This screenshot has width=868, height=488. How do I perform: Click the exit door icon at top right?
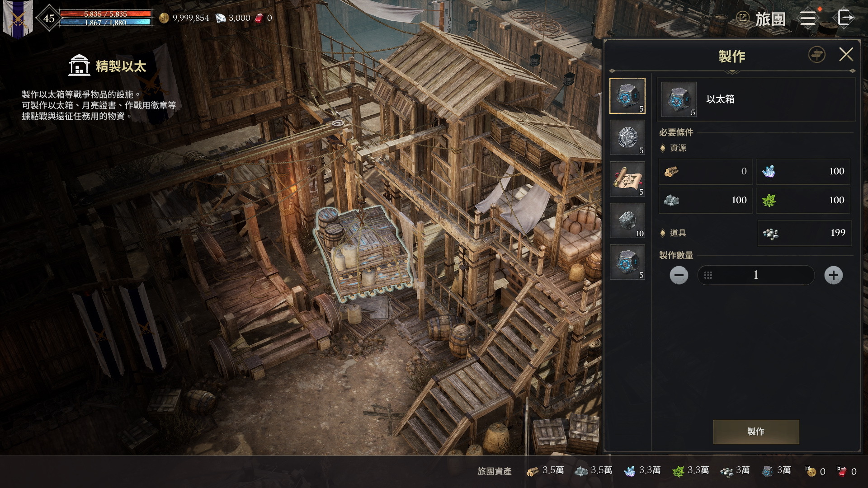point(844,19)
